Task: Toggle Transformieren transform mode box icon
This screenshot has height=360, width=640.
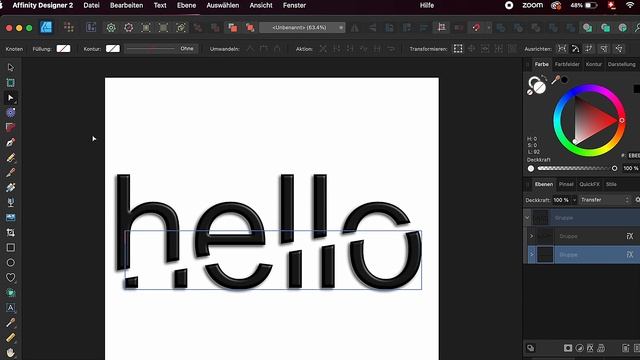Action: (458, 49)
